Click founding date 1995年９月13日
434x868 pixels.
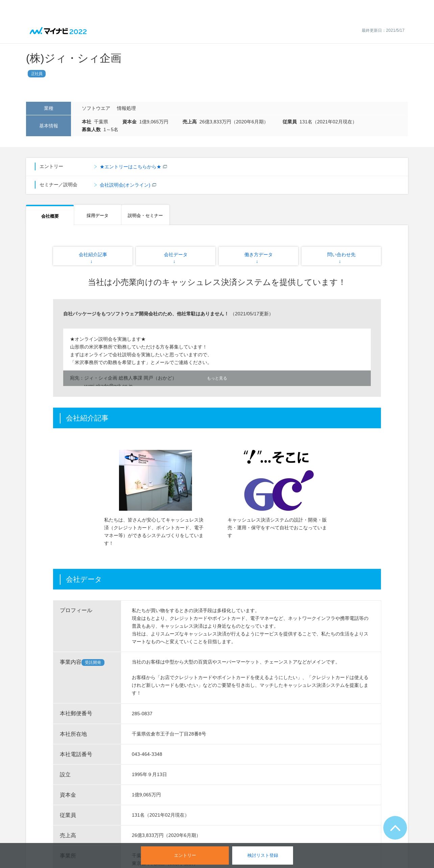pos(149,774)
